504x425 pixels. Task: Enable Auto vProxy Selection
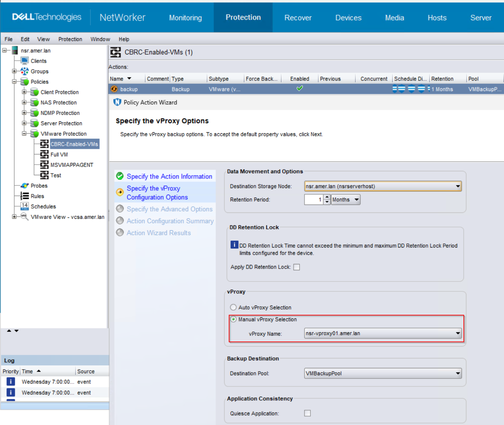coord(233,307)
